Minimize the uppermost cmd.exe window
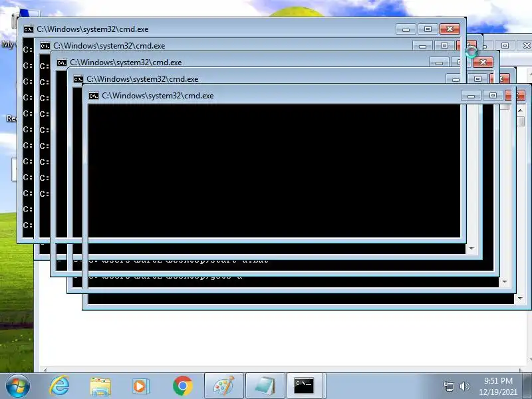Screen dimensions: 532x399 406,29
